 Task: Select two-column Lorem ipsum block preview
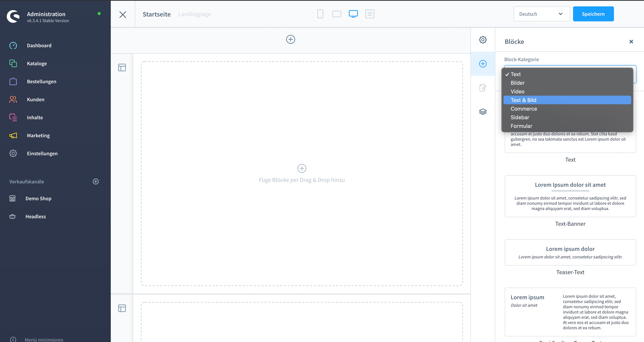coord(570,312)
